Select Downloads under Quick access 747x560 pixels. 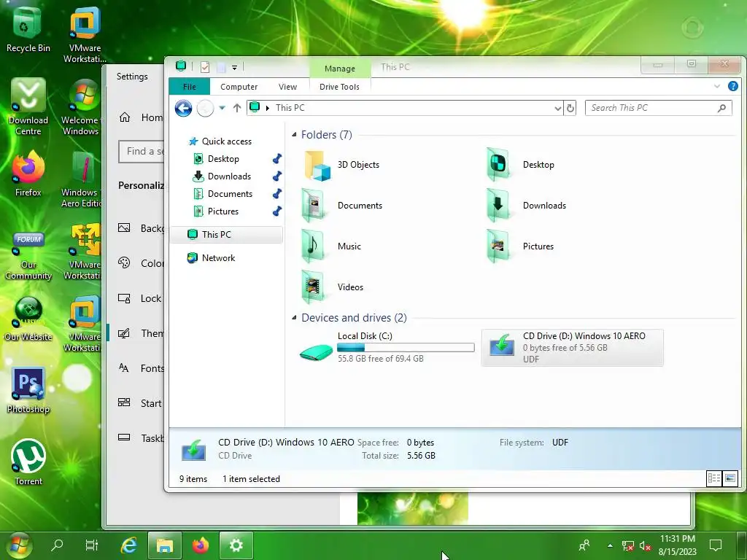[228, 176]
